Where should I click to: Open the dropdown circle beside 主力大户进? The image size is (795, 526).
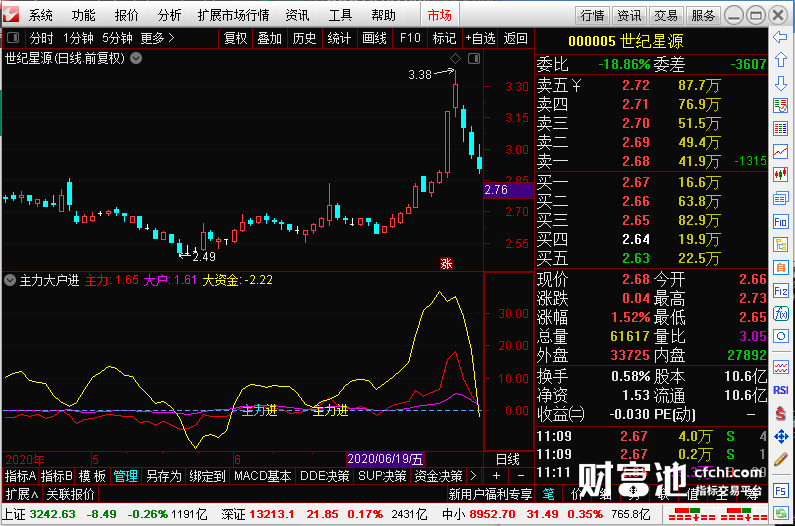10,280
